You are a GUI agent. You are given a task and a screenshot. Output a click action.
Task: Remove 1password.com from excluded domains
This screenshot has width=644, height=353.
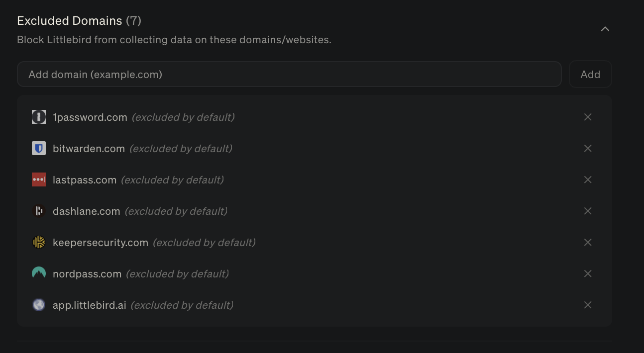tap(588, 117)
